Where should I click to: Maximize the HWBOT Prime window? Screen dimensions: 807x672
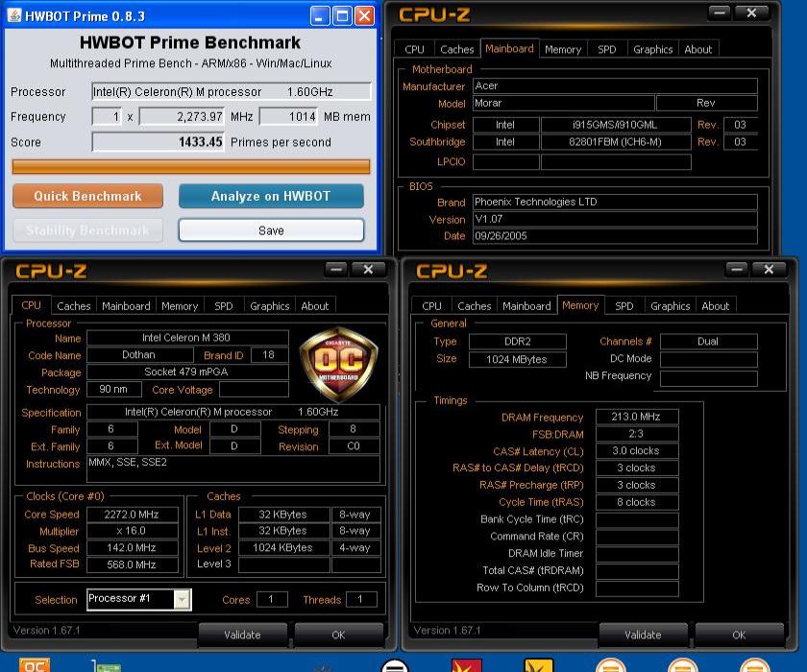tap(342, 16)
